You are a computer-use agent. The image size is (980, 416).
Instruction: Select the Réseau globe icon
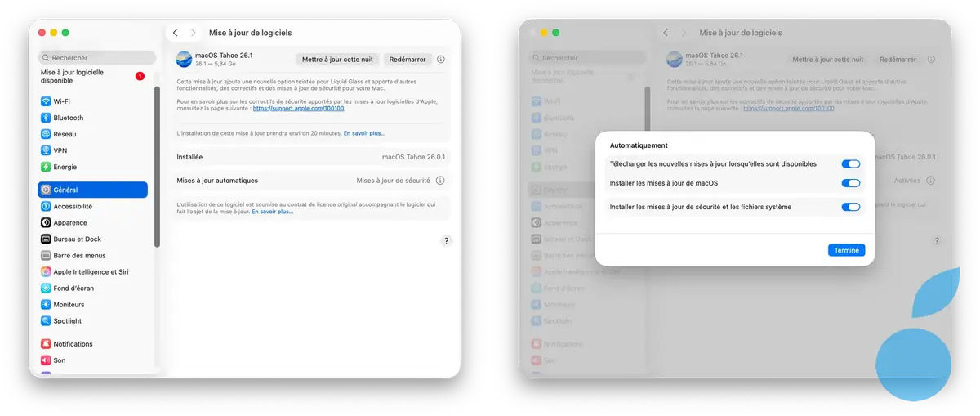46,134
